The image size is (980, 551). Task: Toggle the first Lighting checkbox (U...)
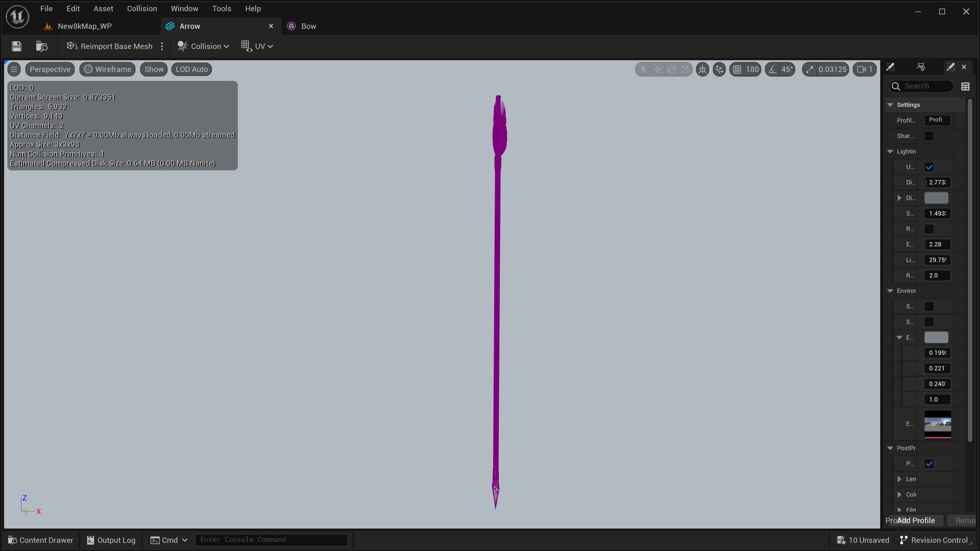point(929,167)
